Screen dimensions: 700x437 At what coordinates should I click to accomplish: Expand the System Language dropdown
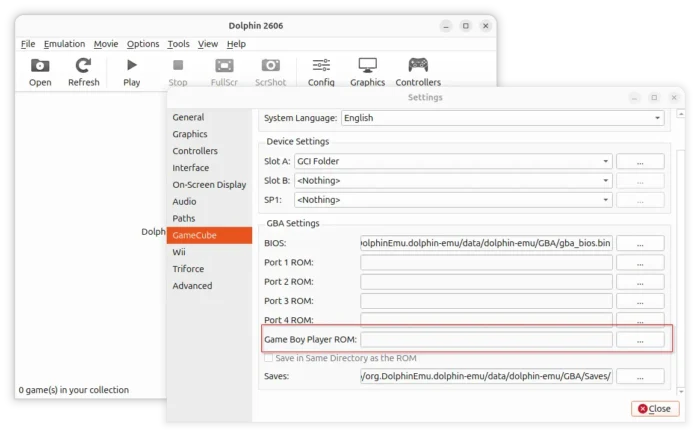pyautogui.click(x=503, y=118)
